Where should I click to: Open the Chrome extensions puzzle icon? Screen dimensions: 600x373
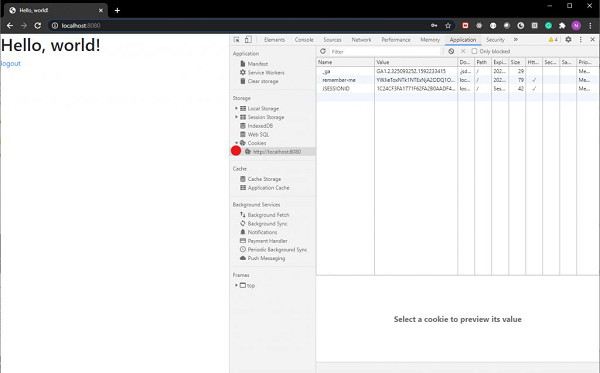pyautogui.click(x=562, y=26)
